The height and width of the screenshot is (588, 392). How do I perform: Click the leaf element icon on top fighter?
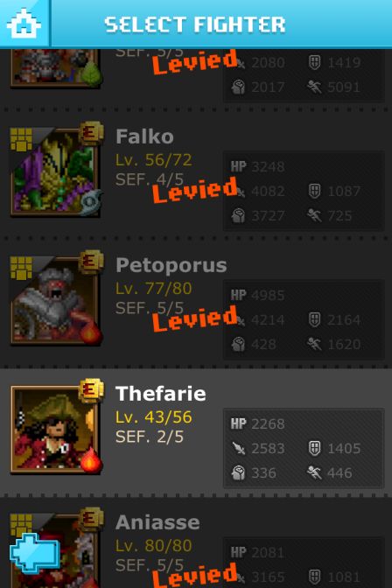click(x=91, y=73)
